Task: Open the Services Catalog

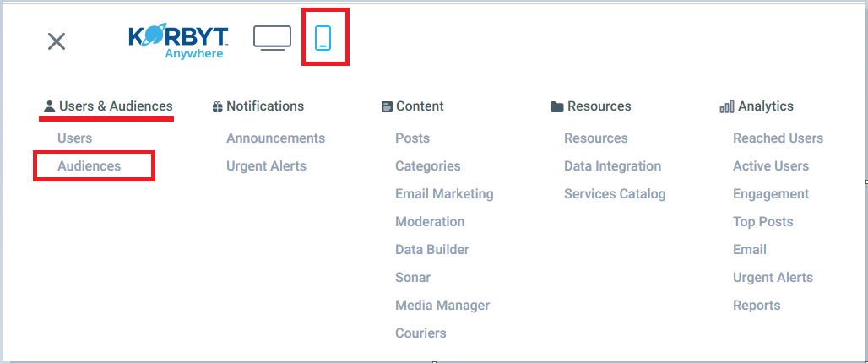Action: [x=615, y=194]
